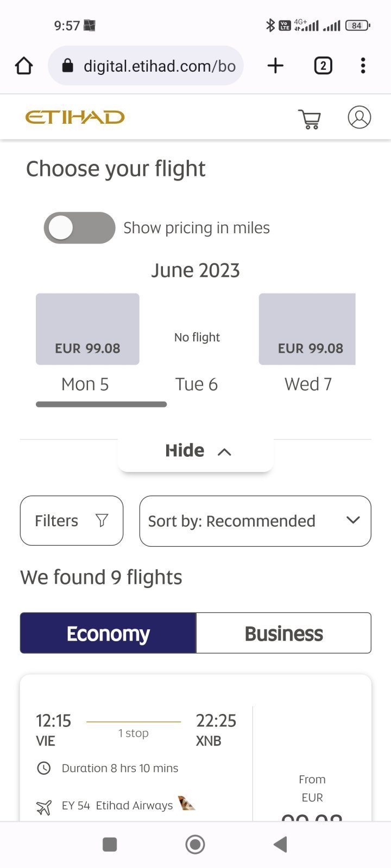Open browser three-dot menu
This screenshot has height=868, width=391.
pyautogui.click(x=363, y=66)
